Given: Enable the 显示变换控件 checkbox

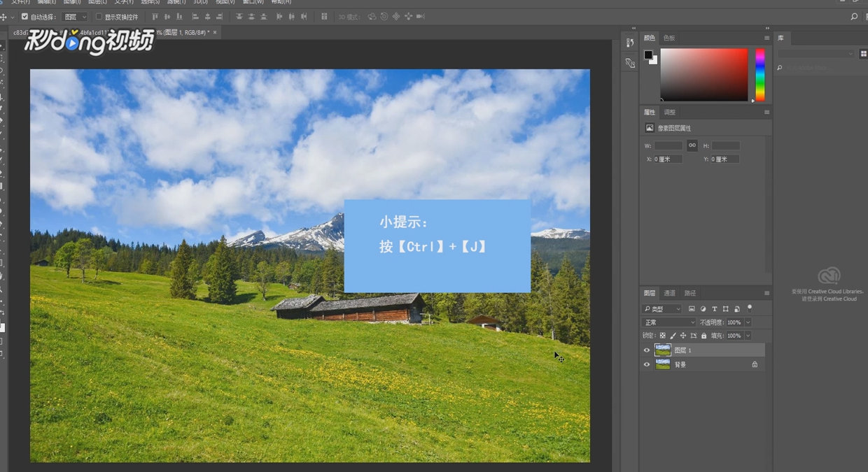Looking at the screenshot, I should [99, 17].
